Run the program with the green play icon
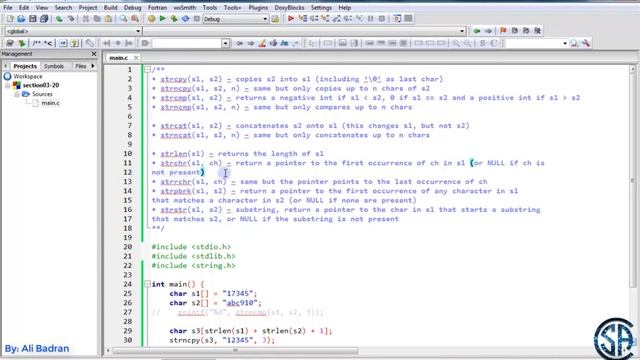 pos(162,19)
